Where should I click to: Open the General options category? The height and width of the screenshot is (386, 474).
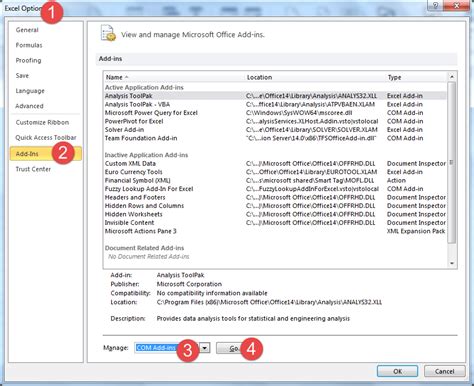click(27, 30)
